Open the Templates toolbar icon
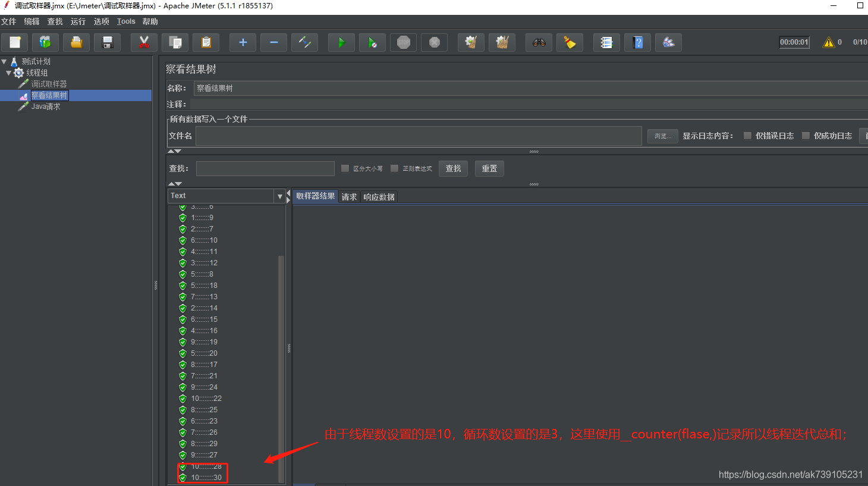Image resolution: width=868 pixels, height=486 pixels. (x=45, y=42)
